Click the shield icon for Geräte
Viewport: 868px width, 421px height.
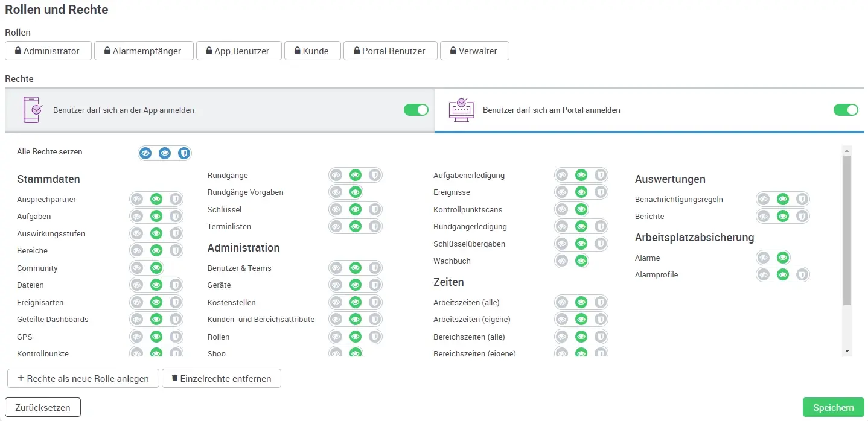(x=375, y=285)
